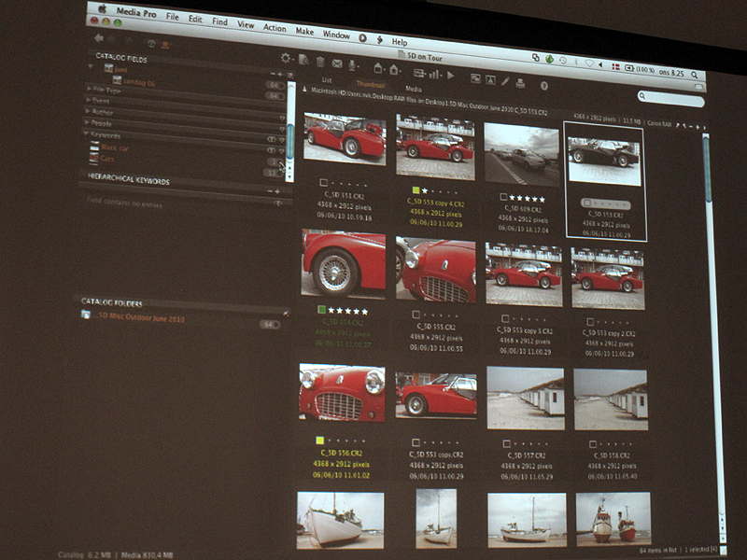
Task: Open the catalog settings gear icon
Action: pyautogui.click(x=286, y=60)
